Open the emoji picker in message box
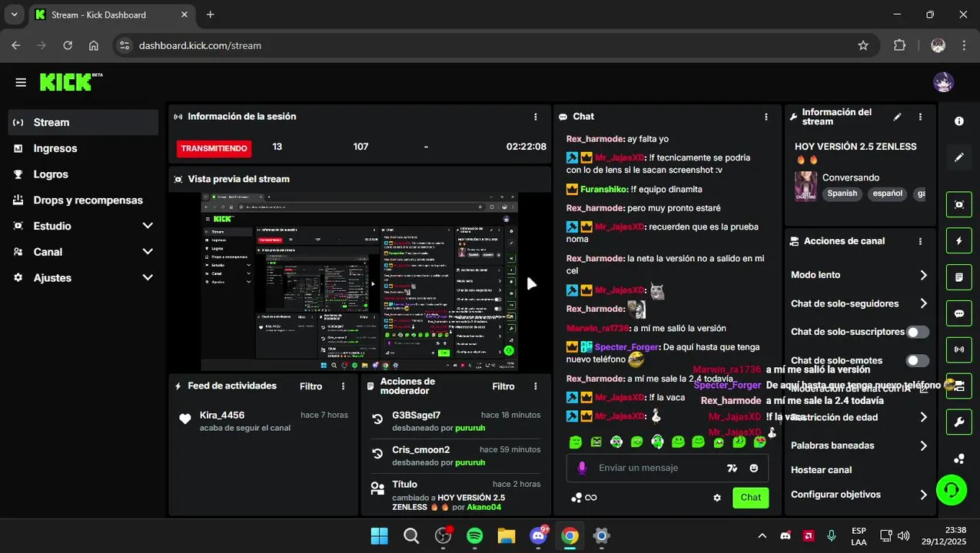The width and height of the screenshot is (980, 553). point(754,468)
